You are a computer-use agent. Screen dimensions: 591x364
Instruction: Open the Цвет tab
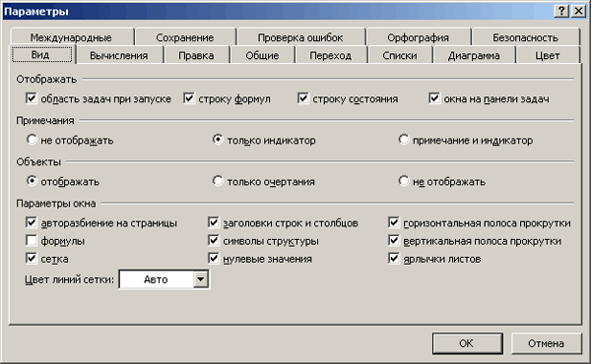point(548,55)
